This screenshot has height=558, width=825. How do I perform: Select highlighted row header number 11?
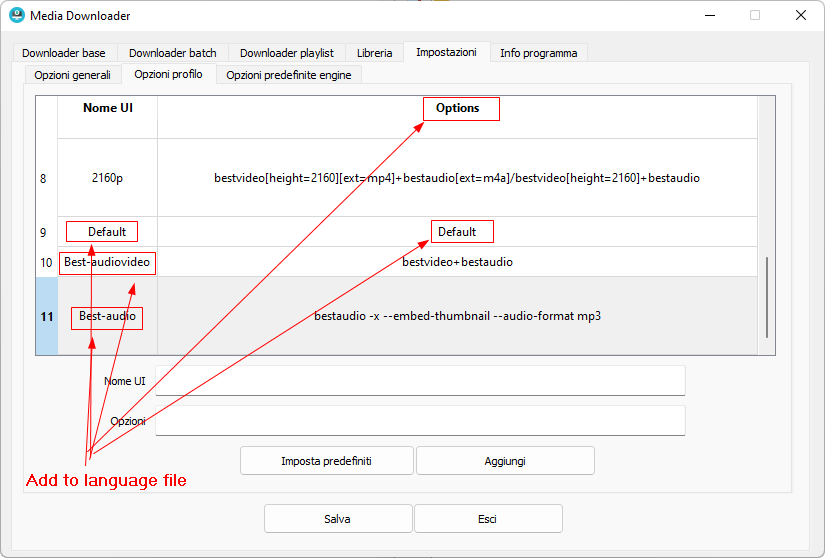[47, 316]
